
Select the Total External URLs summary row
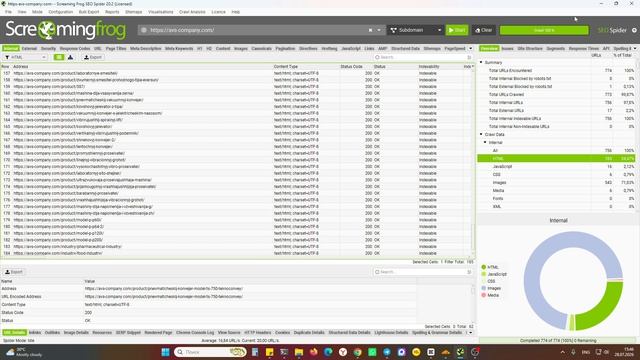[557, 111]
